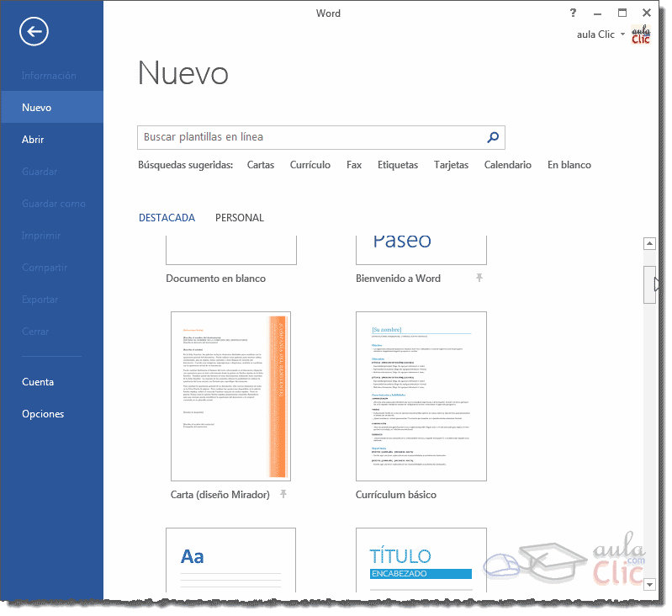Search suggested term Cartas

coord(261,165)
